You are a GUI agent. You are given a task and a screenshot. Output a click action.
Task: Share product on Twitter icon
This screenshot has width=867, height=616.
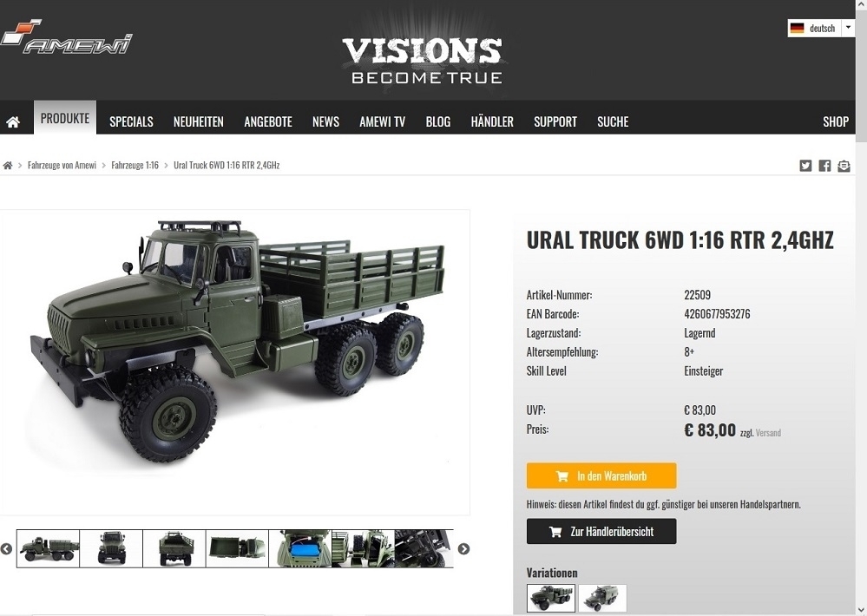pyautogui.click(x=805, y=166)
